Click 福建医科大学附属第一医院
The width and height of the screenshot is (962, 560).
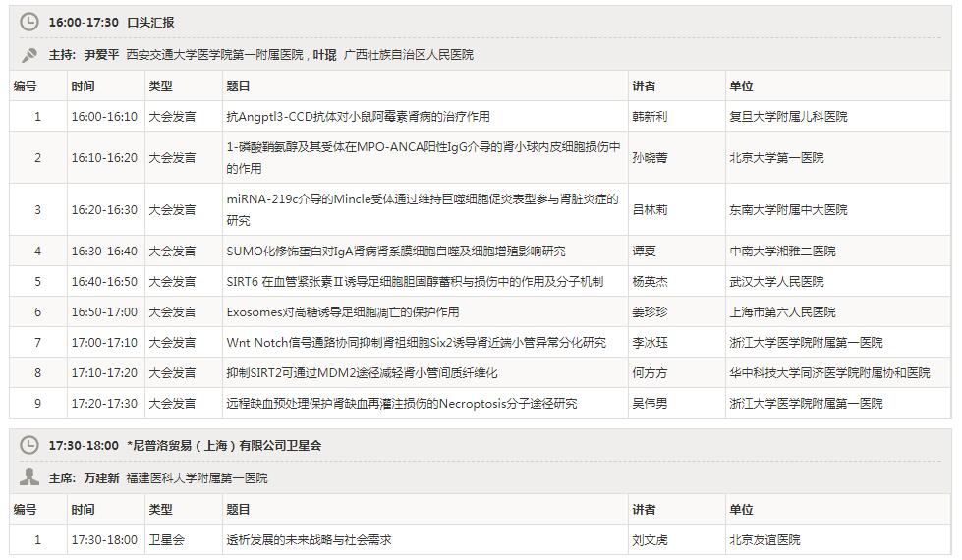tap(197, 477)
